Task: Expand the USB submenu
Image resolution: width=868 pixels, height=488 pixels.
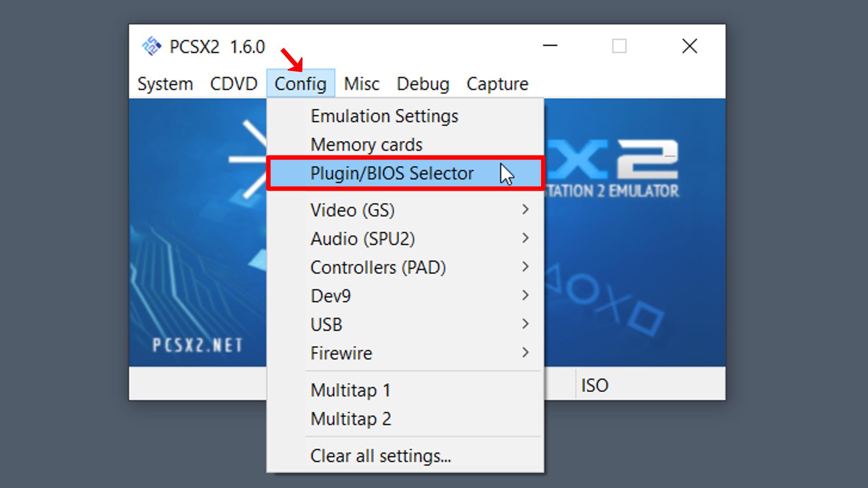Action: pyautogui.click(x=406, y=324)
